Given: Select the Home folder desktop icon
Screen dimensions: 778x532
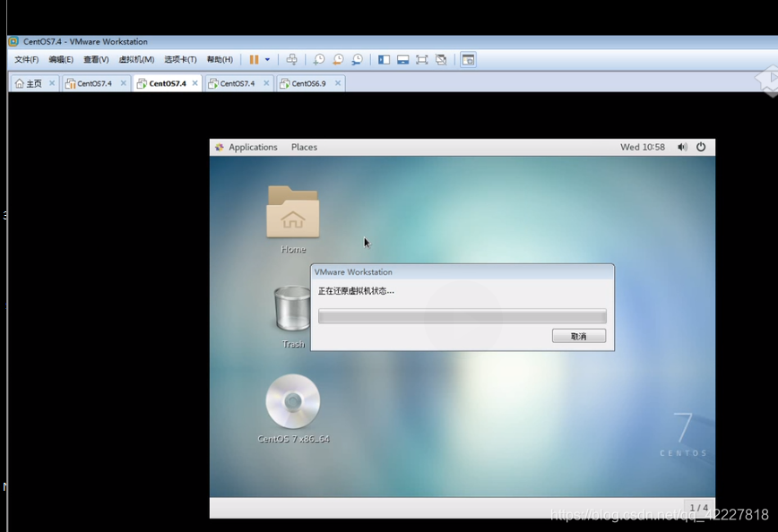Looking at the screenshot, I should point(293,219).
